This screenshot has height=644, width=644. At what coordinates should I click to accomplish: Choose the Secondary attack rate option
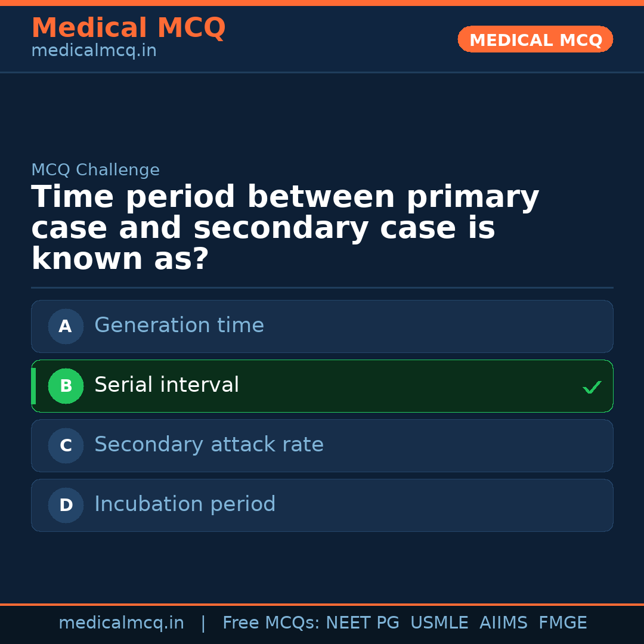(x=209, y=445)
